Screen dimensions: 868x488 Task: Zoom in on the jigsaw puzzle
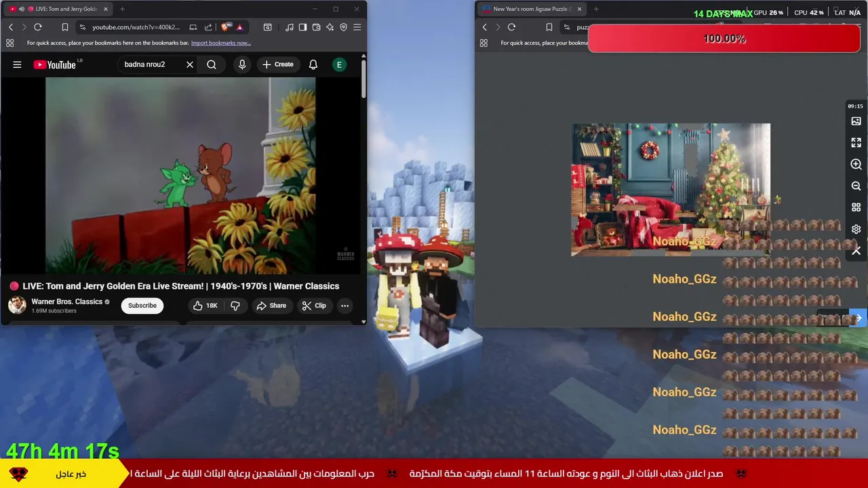[856, 165]
